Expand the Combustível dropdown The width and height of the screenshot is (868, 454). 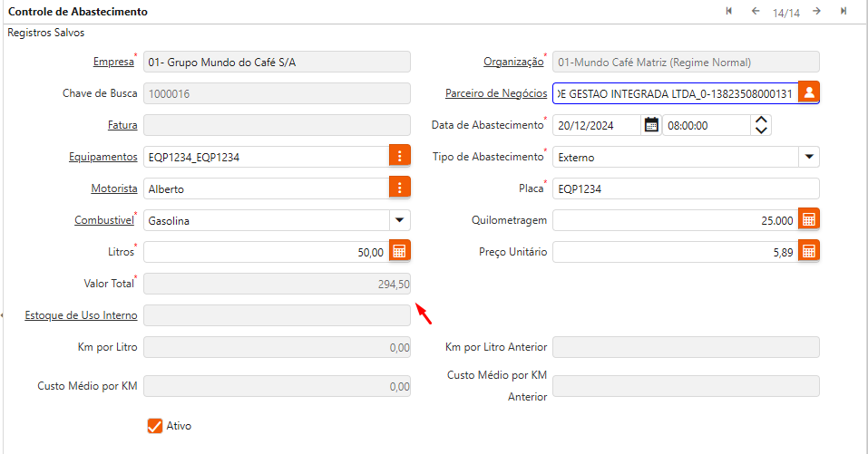pyautogui.click(x=400, y=220)
